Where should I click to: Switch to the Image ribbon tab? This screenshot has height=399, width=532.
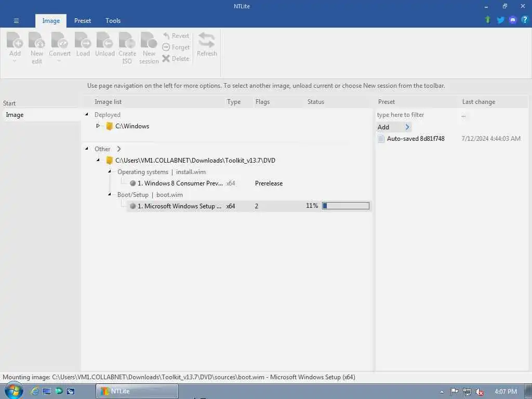click(x=51, y=21)
